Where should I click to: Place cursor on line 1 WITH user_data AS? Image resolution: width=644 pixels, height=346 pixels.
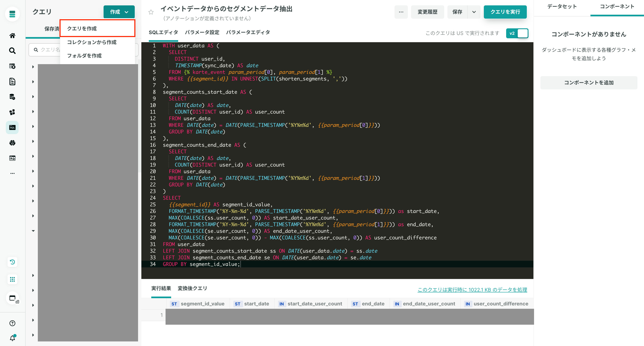pos(191,46)
